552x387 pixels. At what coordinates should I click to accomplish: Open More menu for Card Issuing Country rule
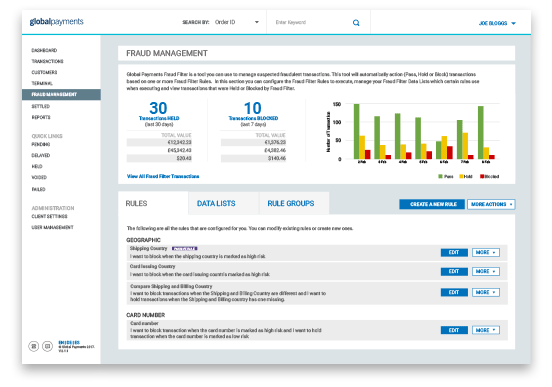click(x=485, y=271)
